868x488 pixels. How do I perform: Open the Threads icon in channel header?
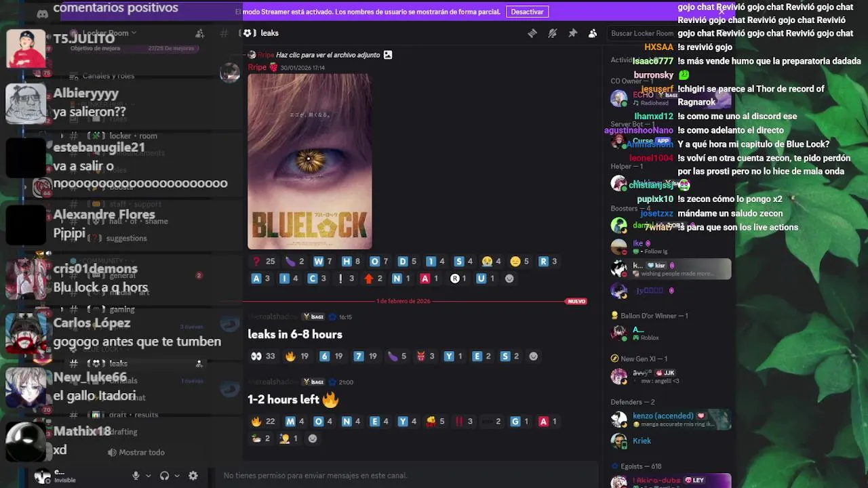(x=532, y=33)
